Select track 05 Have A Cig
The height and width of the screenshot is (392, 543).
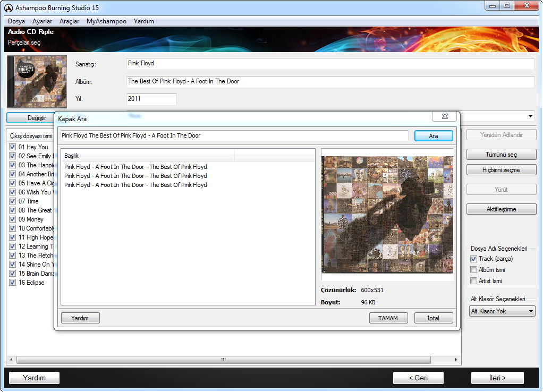pos(36,183)
